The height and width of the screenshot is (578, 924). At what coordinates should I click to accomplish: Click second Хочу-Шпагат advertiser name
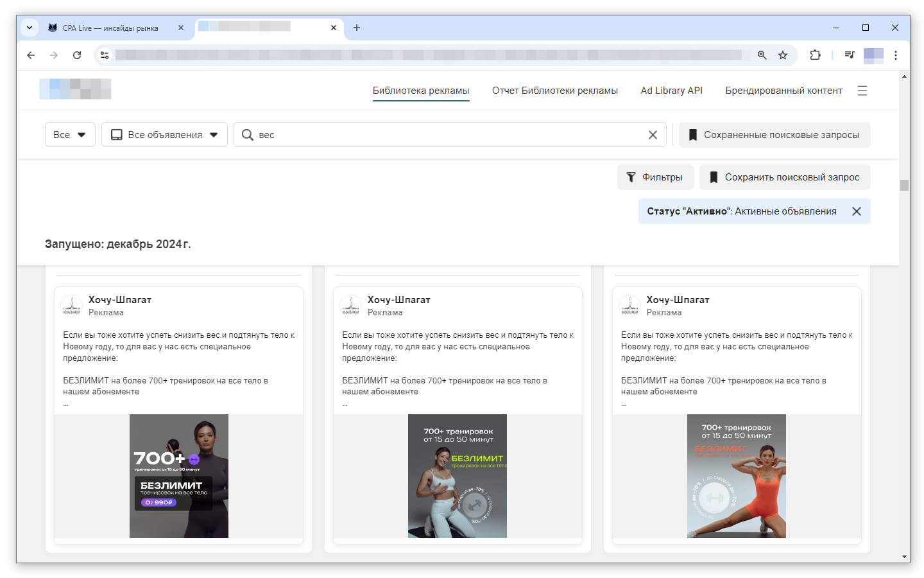399,300
